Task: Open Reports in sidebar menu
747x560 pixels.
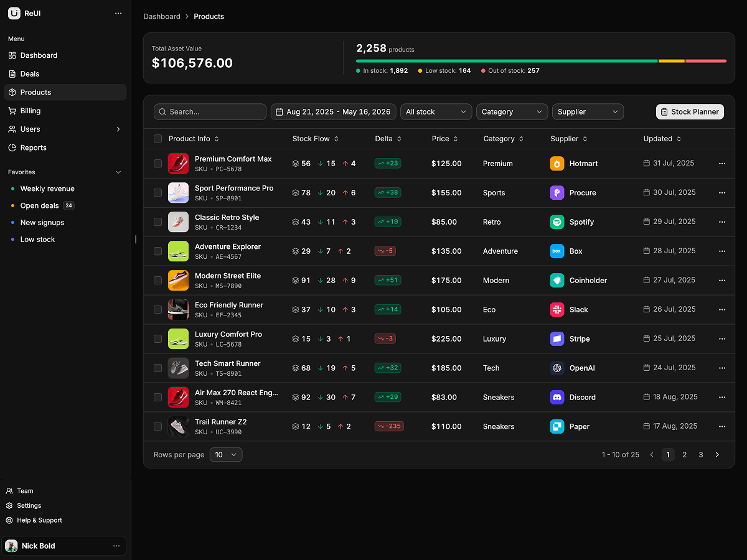Action: [x=65, y=148]
